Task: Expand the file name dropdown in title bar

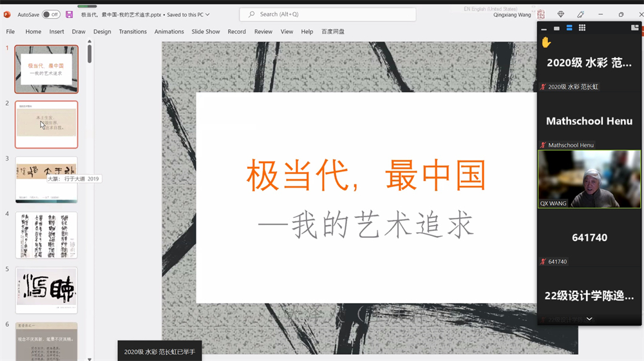Action: coord(207,14)
